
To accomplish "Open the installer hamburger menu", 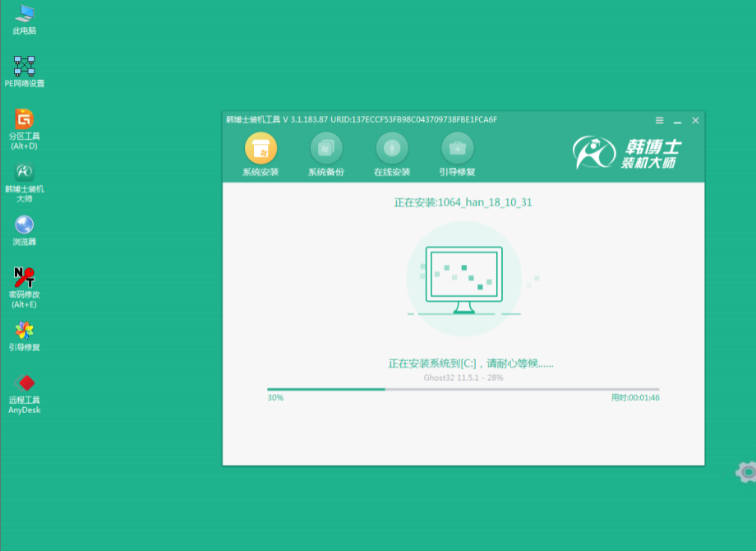I will pyautogui.click(x=658, y=119).
